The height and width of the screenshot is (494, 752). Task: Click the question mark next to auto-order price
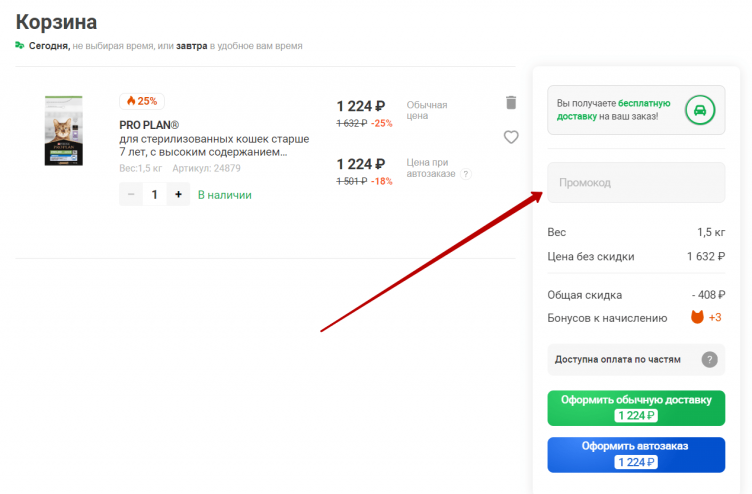click(x=466, y=174)
